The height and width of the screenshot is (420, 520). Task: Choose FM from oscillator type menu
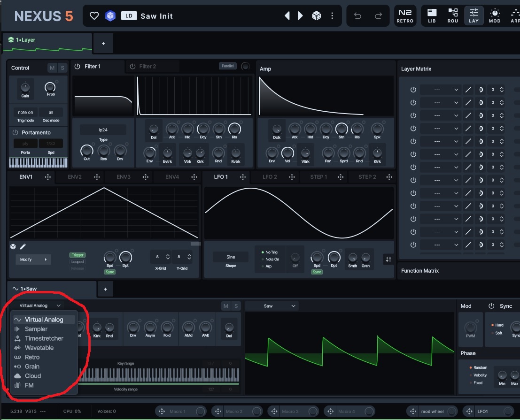point(44,386)
